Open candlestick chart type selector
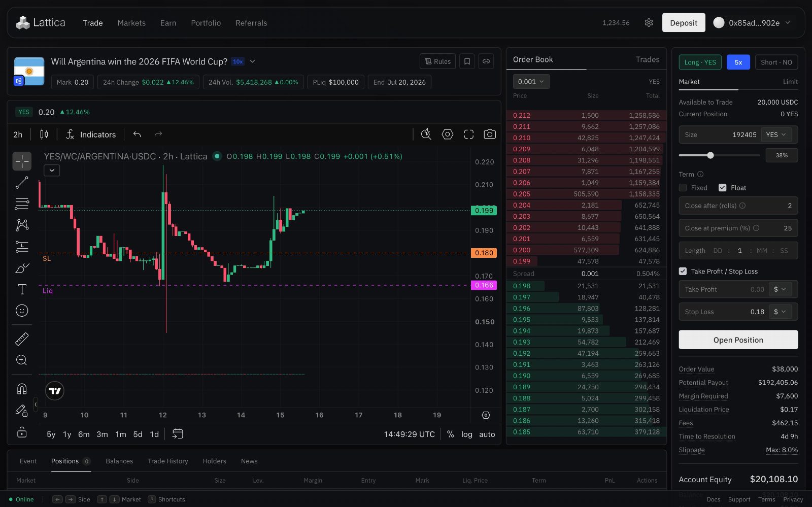 point(44,134)
